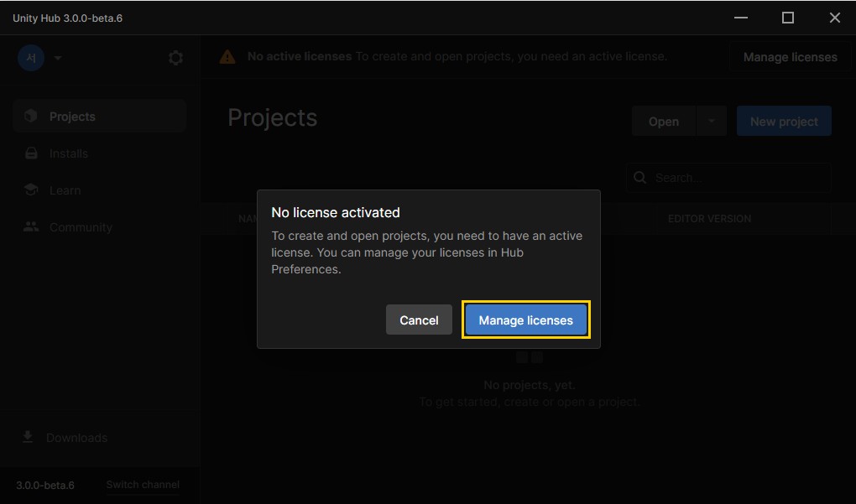
Task: Click the 3.0.0-beta.6 version label
Action: (x=45, y=485)
